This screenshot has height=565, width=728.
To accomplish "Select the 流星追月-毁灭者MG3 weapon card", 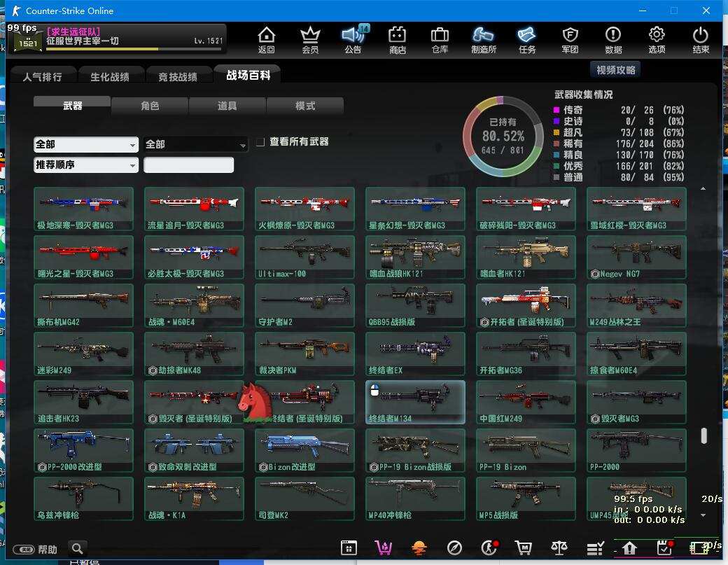I will pyautogui.click(x=194, y=209).
